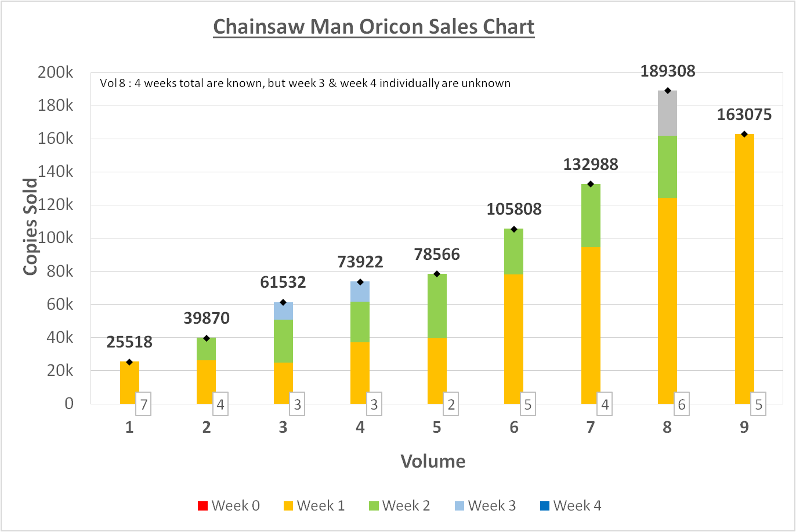Click the green Week 2 legend swatch

tap(373, 506)
